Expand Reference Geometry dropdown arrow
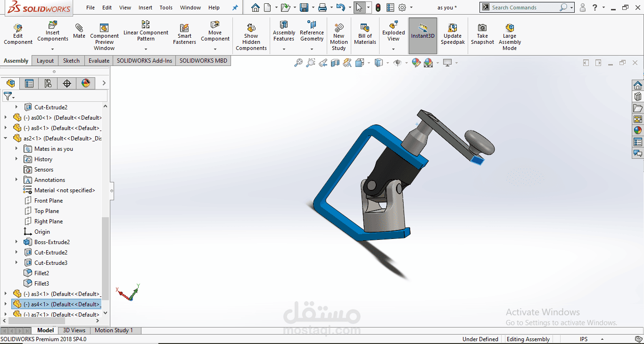The image size is (644, 344). 312,49
